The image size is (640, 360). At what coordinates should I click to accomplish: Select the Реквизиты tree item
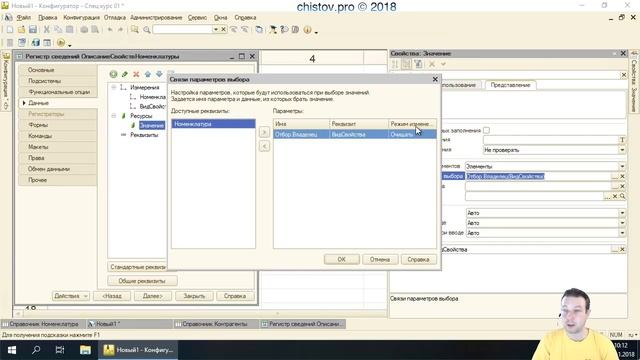point(144,135)
